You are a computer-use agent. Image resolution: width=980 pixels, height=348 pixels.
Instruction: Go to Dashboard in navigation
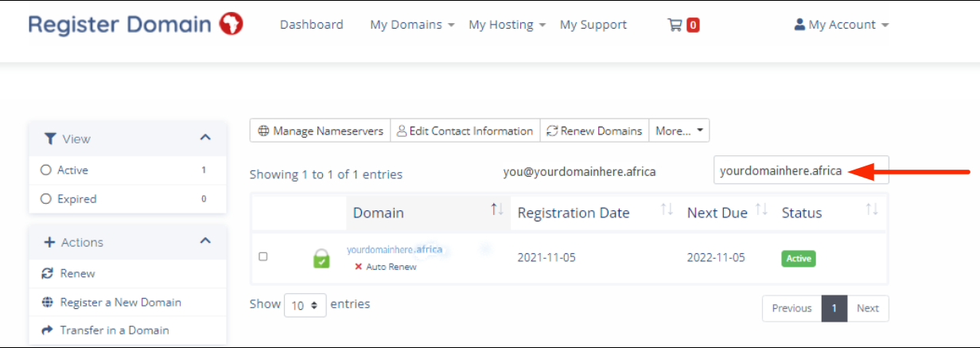click(x=311, y=25)
